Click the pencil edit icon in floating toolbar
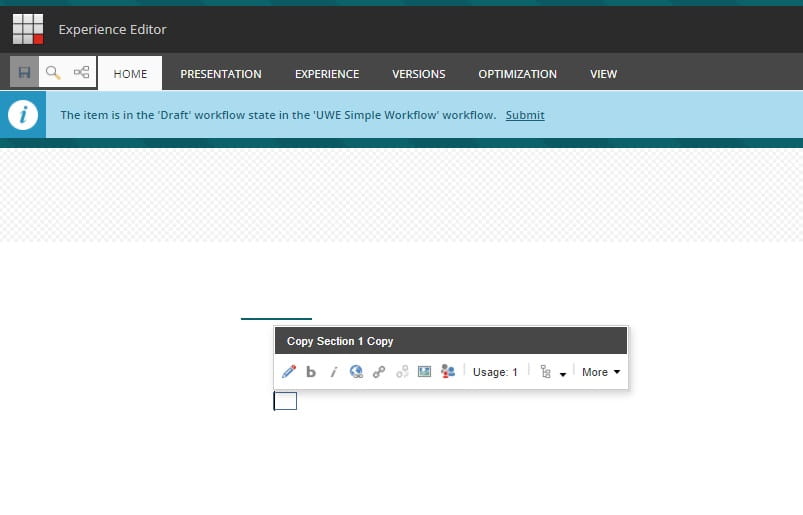The height and width of the screenshot is (515, 803). (x=289, y=372)
